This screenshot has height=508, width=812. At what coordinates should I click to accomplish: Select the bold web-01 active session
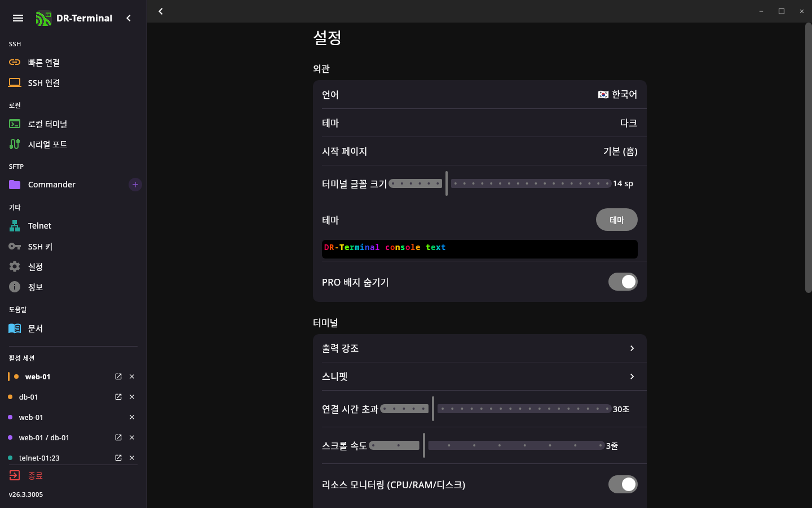pos(73,376)
